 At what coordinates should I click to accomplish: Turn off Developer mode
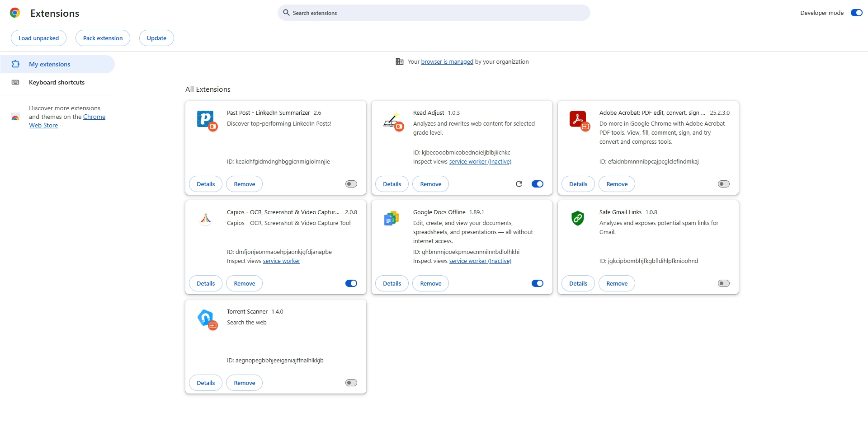[x=857, y=13]
